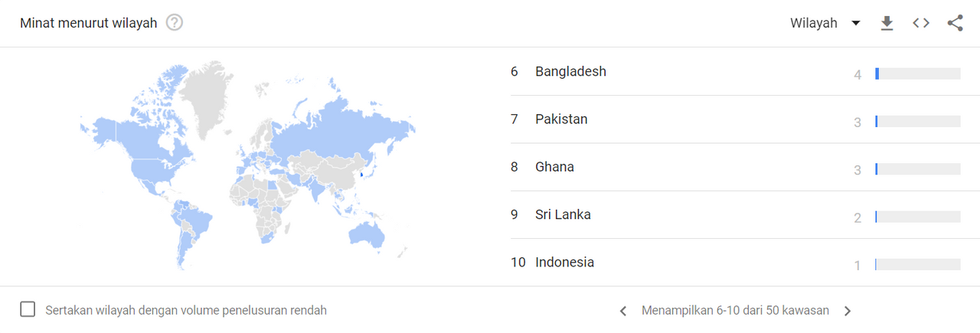Click the Bangladesh interest bar
The height and width of the screenshot is (333, 980).
(x=918, y=73)
